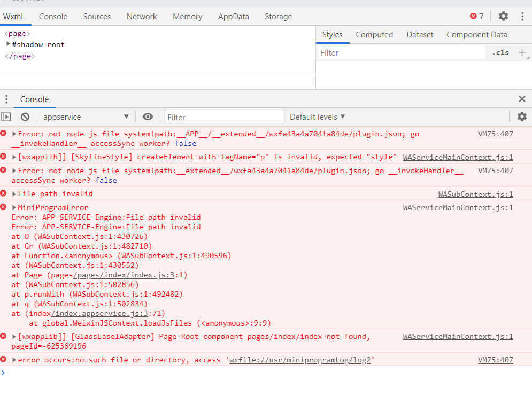
Task: Click the 'pageId=-625369196' text
Action: tap(49, 346)
